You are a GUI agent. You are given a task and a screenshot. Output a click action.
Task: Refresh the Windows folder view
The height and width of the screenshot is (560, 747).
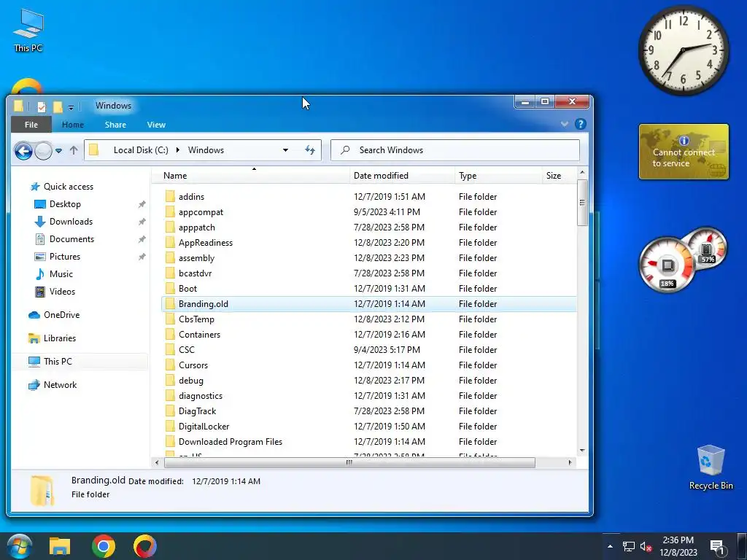click(309, 150)
